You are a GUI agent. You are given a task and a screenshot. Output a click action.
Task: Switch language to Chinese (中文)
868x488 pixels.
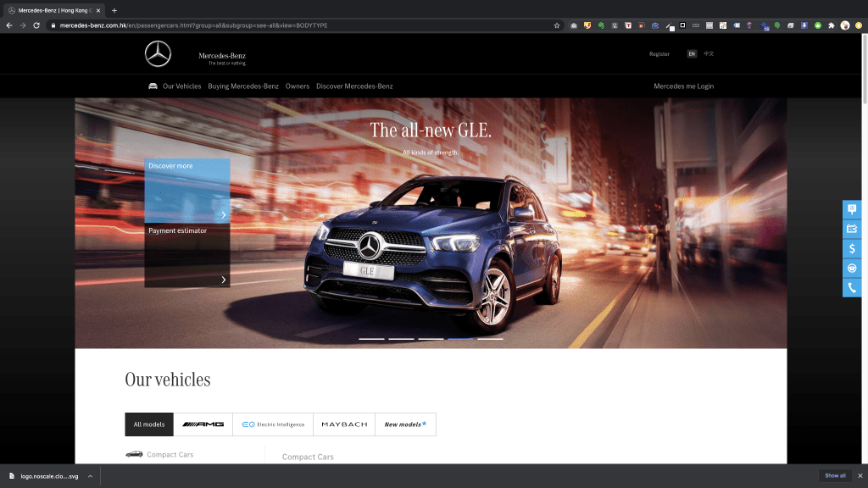pos(709,53)
